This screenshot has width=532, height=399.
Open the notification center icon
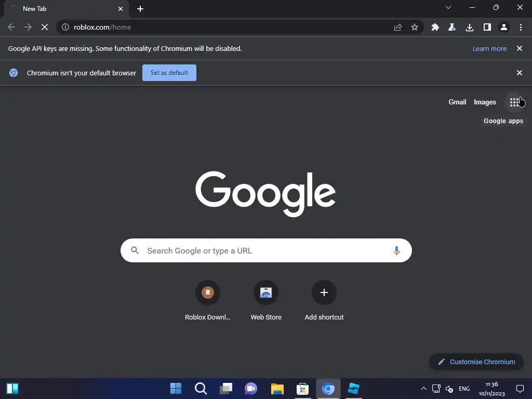click(x=520, y=389)
